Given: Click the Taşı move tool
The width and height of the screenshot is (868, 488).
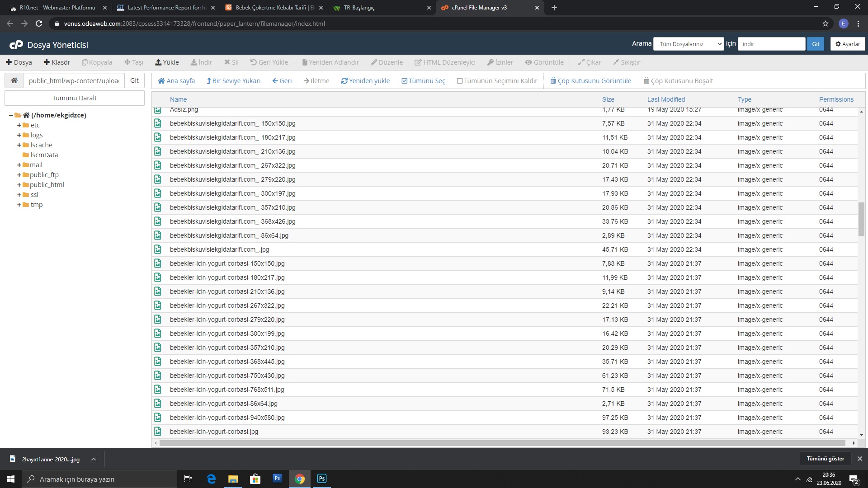Looking at the screenshot, I should (134, 62).
